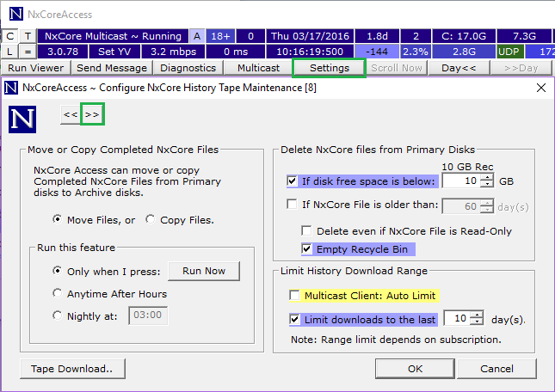Confirm with the OK button

[x=415, y=369]
